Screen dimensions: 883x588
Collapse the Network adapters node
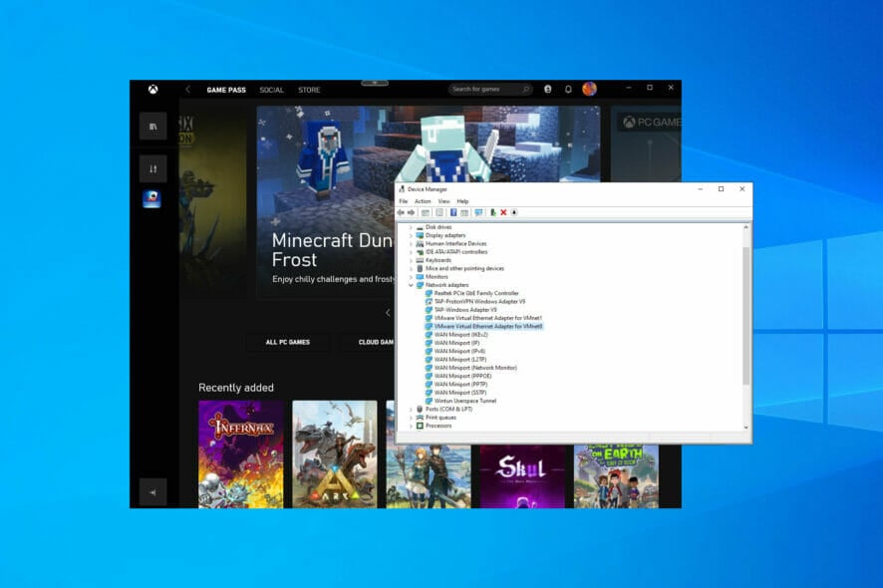(411, 285)
